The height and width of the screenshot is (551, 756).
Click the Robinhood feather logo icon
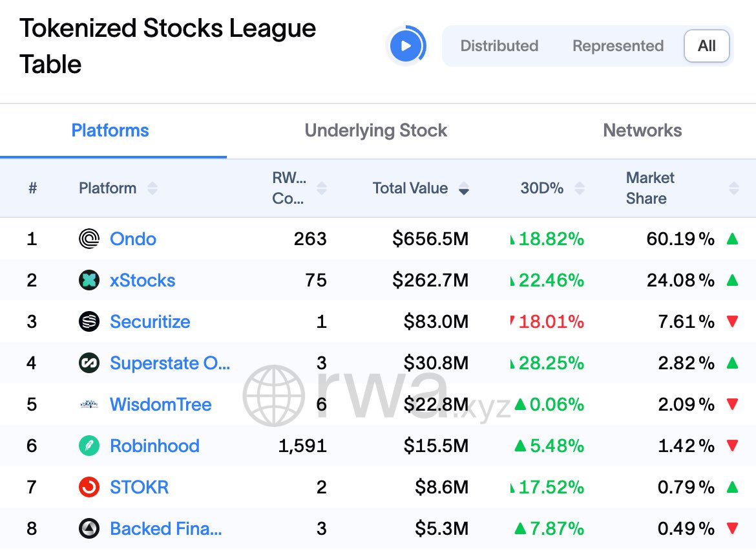[89, 446]
